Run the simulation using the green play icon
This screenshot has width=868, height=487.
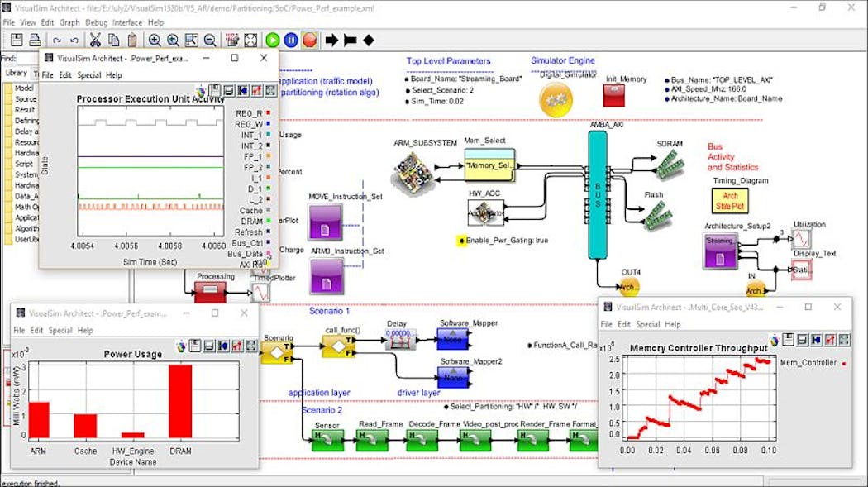tap(273, 38)
